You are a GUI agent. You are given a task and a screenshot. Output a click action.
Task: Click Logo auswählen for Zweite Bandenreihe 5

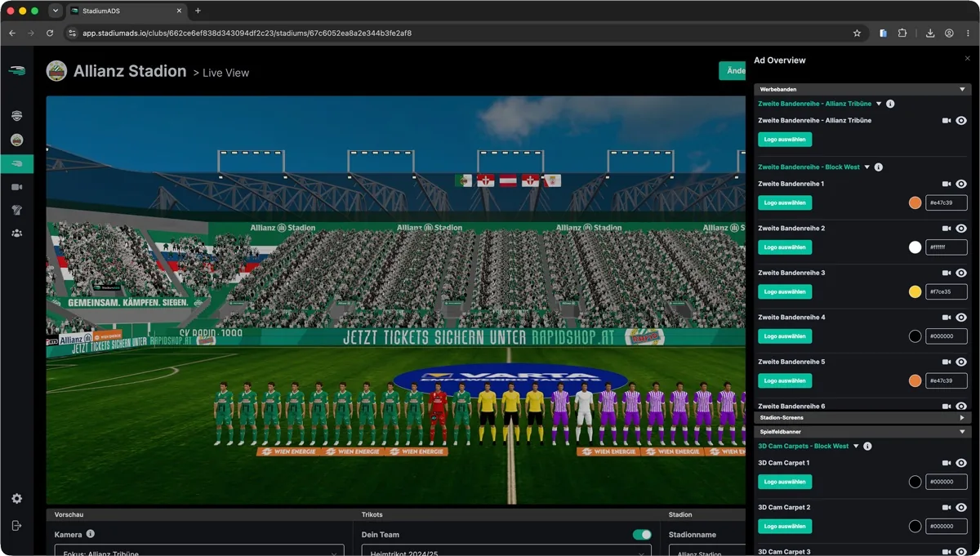785,380
